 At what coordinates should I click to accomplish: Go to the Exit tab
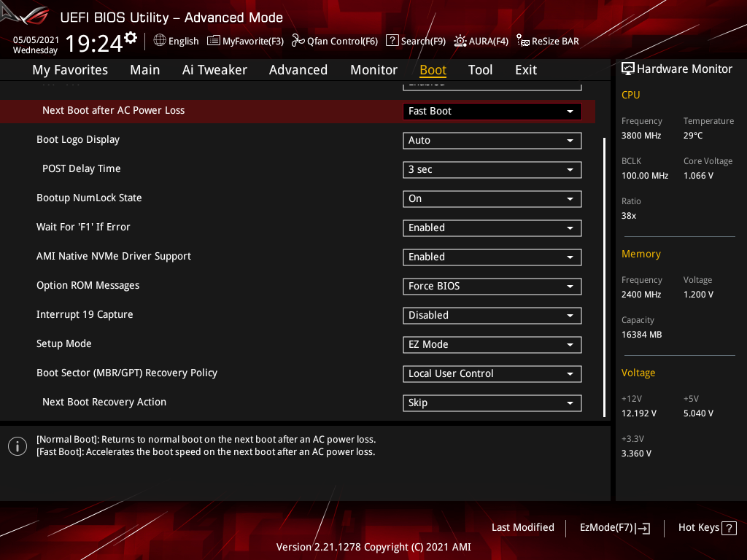tap(526, 70)
